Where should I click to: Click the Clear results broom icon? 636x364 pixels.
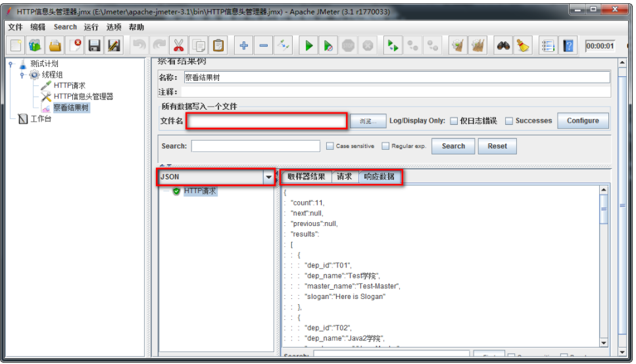(458, 45)
